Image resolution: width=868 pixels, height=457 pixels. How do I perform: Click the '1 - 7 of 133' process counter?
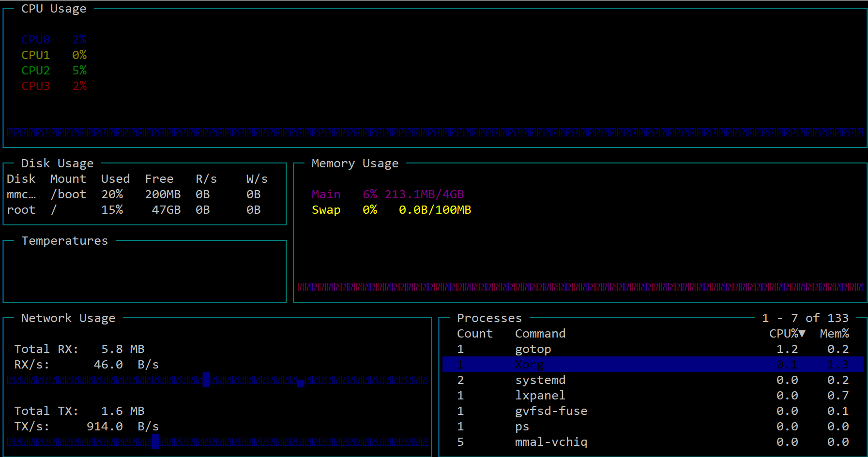click(x=805, y=318)
